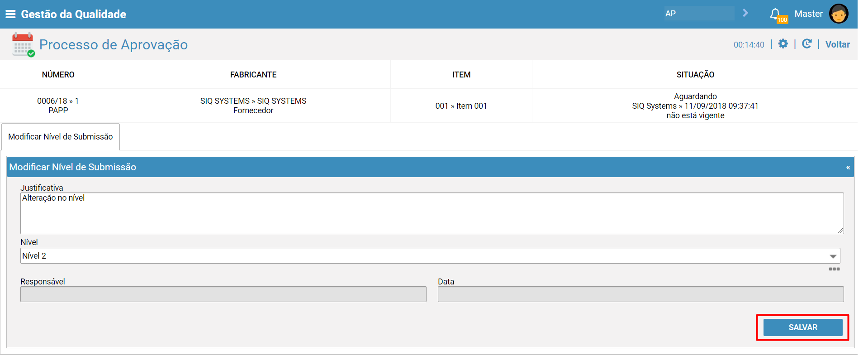Click the Processo de Aprovação calendar icon
Viewport: 868px width, 356px height.
23,44
